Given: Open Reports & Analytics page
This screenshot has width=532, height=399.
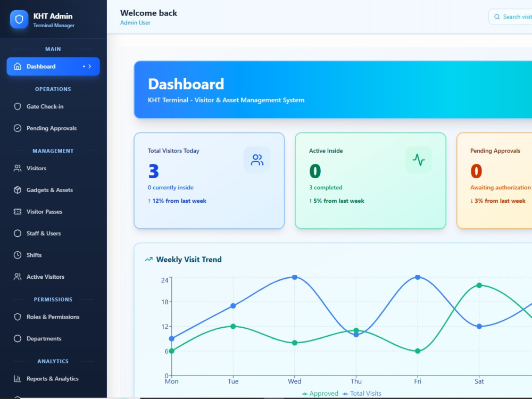Looking at the screenshot, I should pos(53,379).
